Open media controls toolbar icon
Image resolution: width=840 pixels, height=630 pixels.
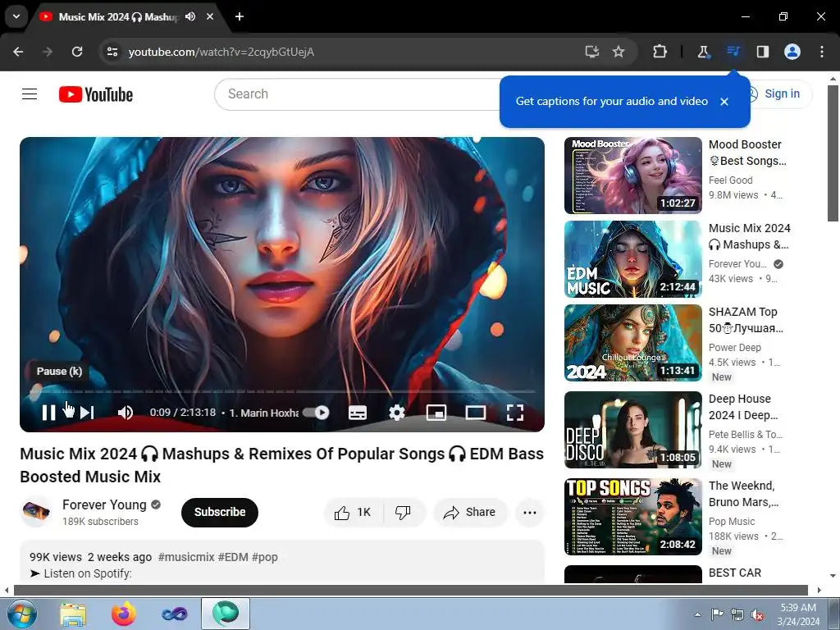pos(733,52)
